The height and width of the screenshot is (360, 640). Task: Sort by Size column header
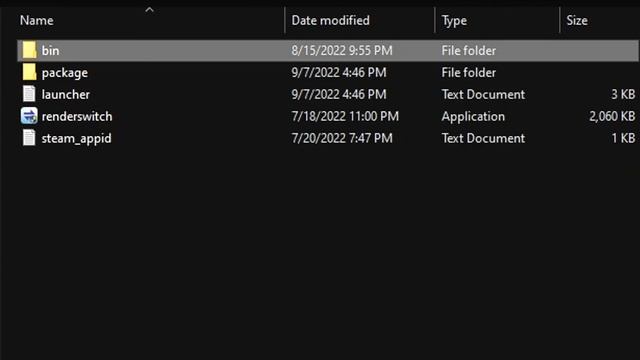pyautogui.click(x=577, y=20)
